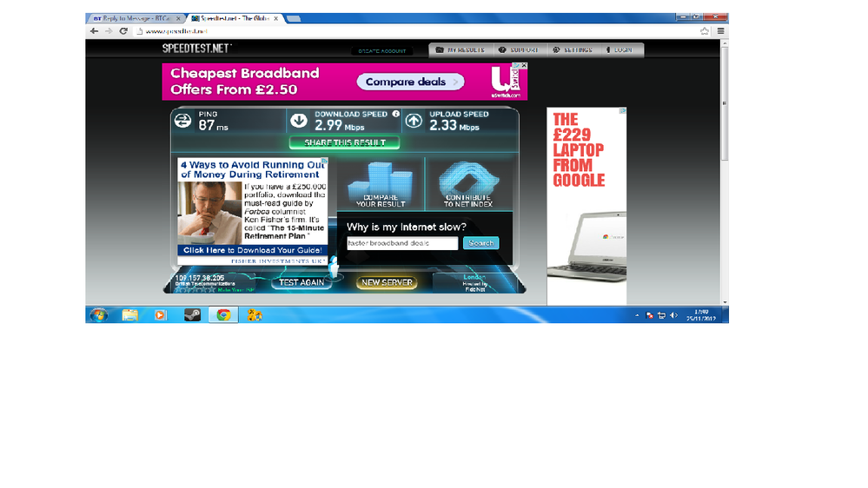Click Share This Result button
This screenshot has height=488, width=868.
pos(344,142)
